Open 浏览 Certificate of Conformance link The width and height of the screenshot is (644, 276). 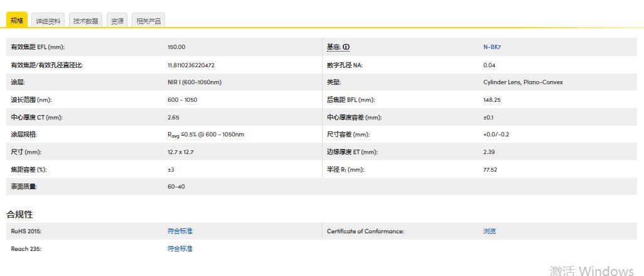490,231
